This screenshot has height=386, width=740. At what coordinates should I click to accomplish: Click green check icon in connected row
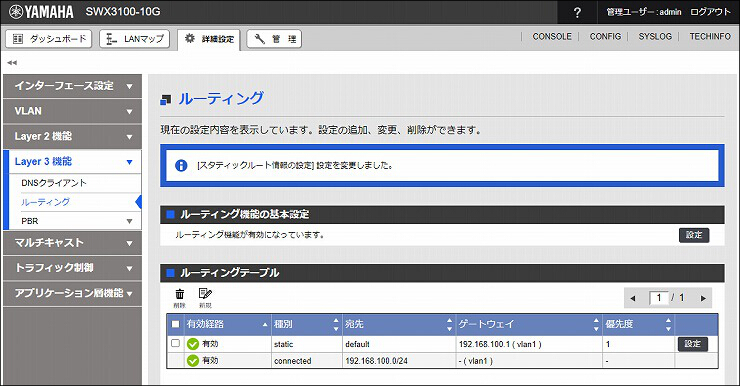193,361
